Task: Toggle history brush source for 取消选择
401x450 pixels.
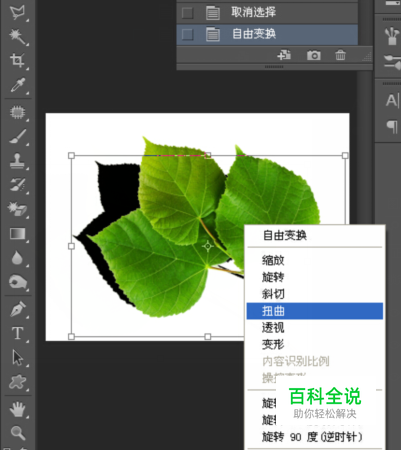Action: tap(187, 13)
